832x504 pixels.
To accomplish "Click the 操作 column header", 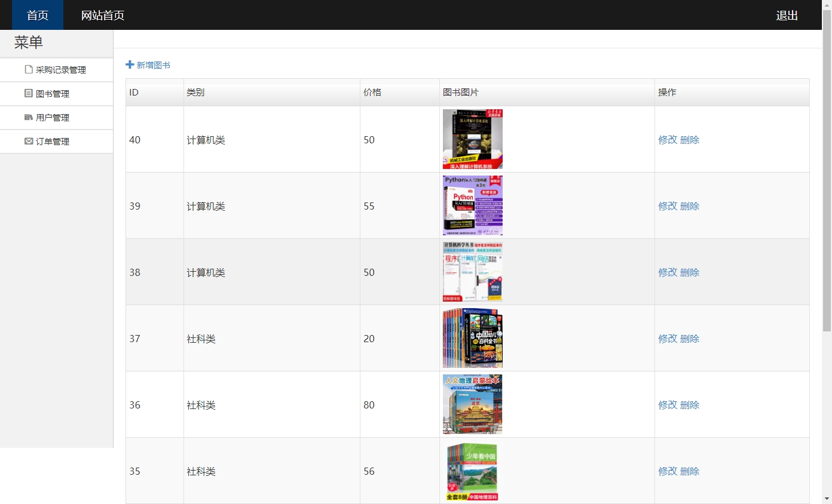I will (732, 93).
